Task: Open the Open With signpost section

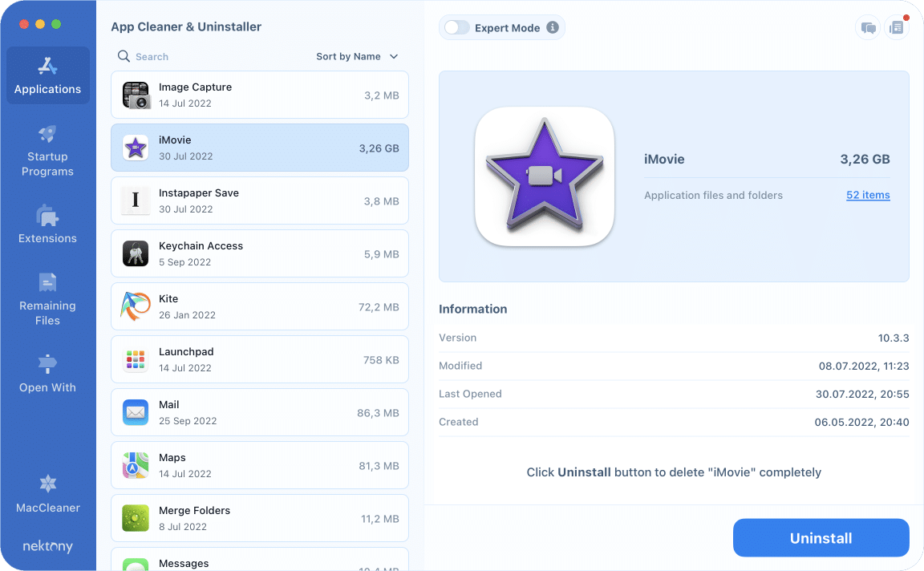Action: pos(48,374)
